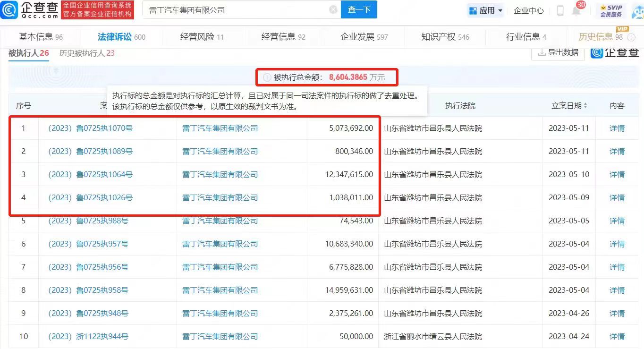Viewport: 644px width, 349px height.
Task: Open case (2023)鲁0725执958号
Action: (x=88, y=290)
